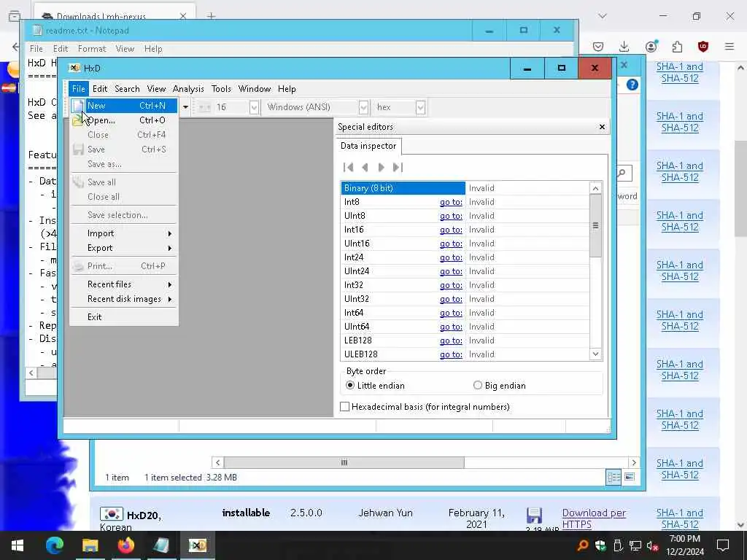This screenshot has width=747, height=560.
Task: Open Firefox downloads arrow icon
Action: pyautogui.click(x=624, y=46)
